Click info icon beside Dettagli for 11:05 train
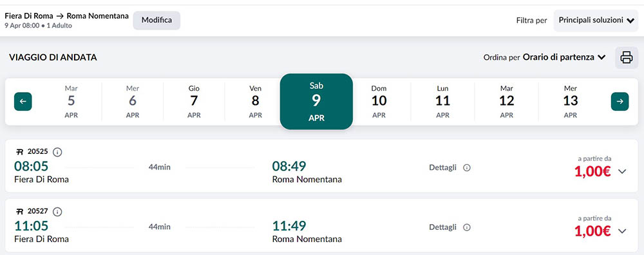The image size is (644, 255). tap(466, 227)
